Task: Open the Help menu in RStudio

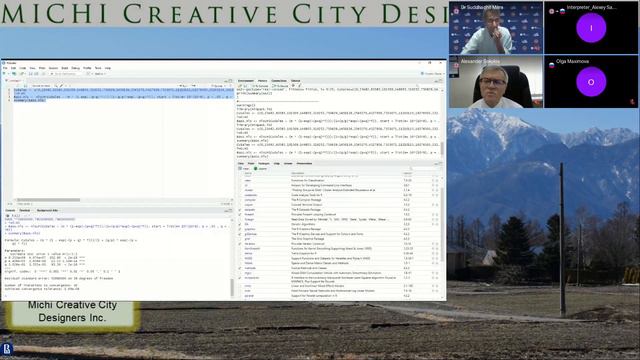Action: click(108, 68)
